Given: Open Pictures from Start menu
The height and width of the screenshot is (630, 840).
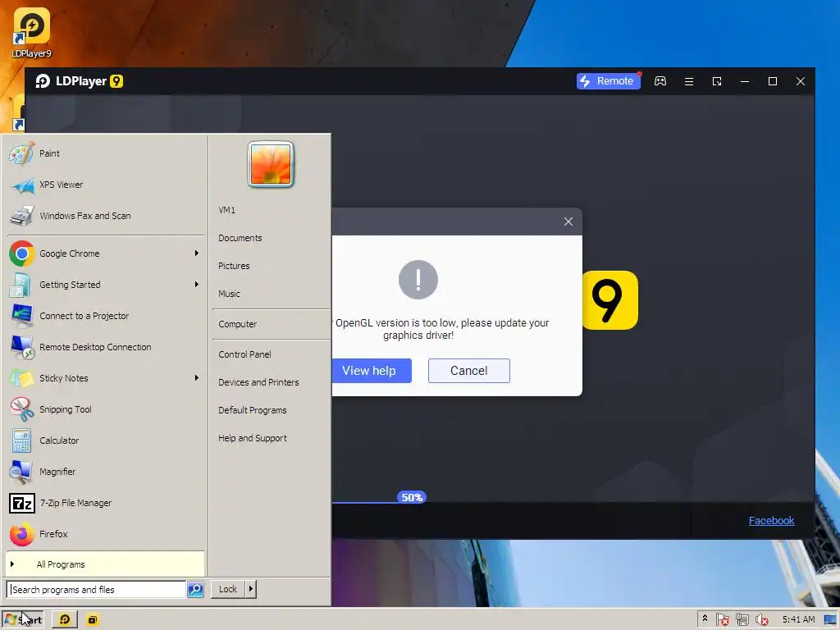Looking at the screenshot, I should tap(271, 266).
